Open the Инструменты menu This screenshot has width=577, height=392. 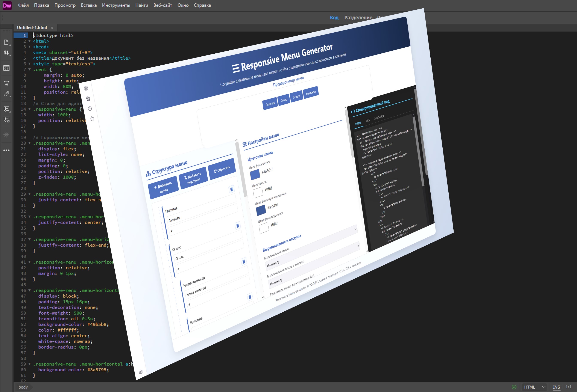[x=116, y=5]
